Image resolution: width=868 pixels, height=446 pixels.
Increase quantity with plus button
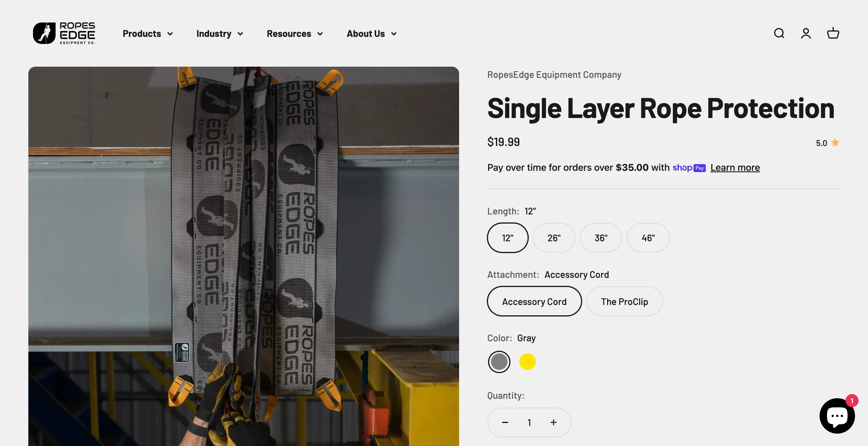553,422
